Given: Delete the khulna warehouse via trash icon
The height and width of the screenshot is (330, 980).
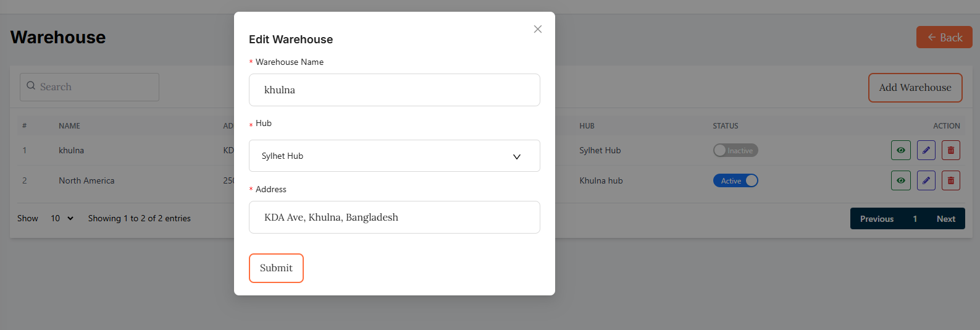Looking at the screenshot, I should point(950,150).
